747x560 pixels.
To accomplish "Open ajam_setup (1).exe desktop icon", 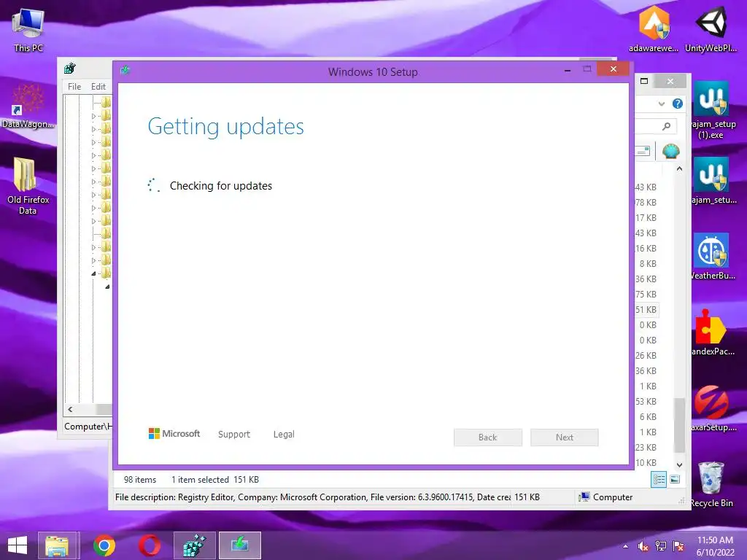I will tap(711, 109).
